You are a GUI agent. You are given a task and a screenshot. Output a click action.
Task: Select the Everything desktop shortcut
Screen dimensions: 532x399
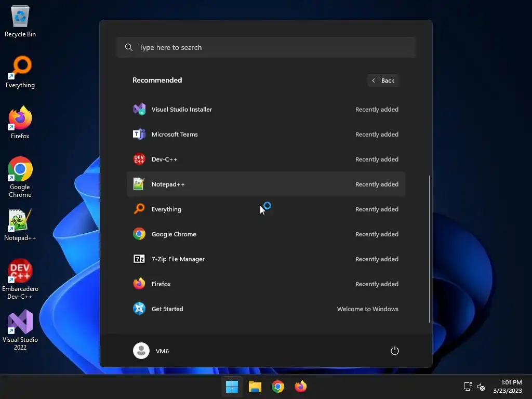20,72
